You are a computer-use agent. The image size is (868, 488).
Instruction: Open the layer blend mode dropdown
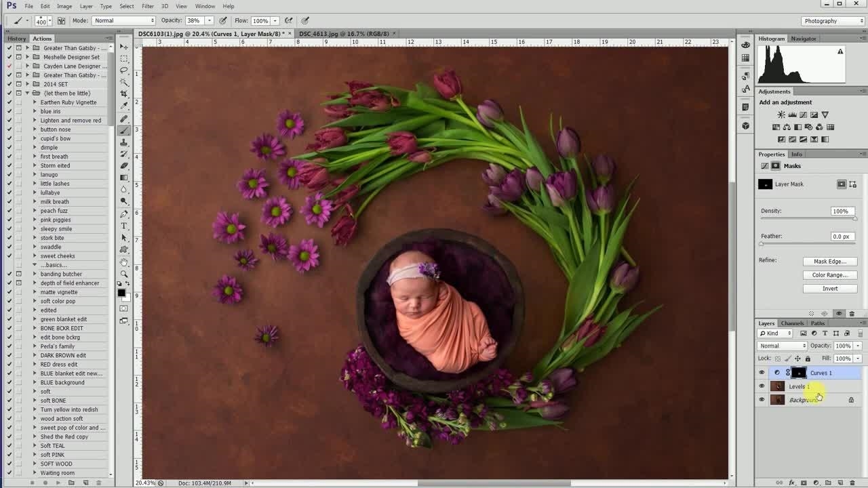(783, 346)
